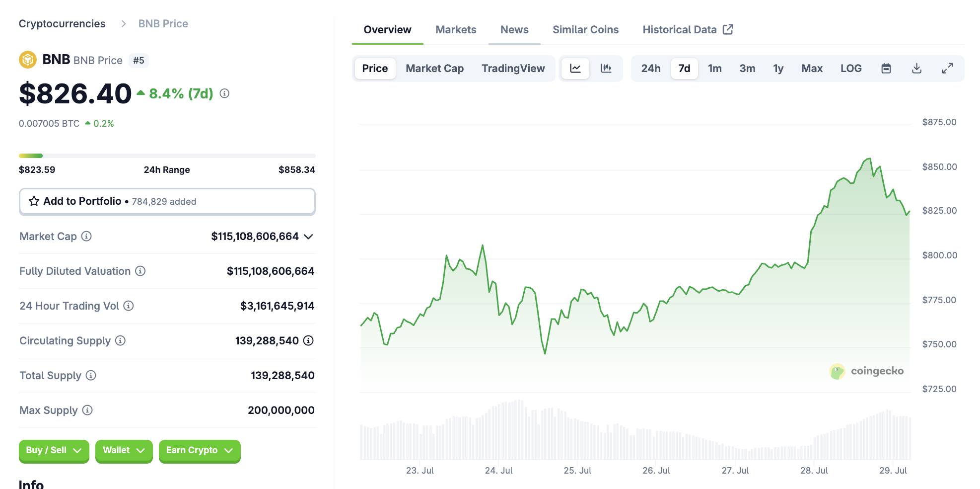The width and height of the screenshot is (980, 489).
Task: Click star icon in Add to Portfolio
Action: point(34,201)
